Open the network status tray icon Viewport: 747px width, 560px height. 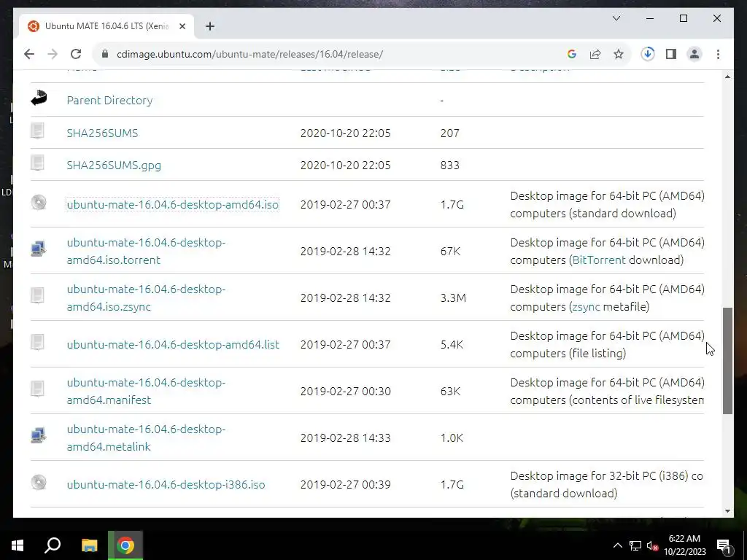(635, 545)
